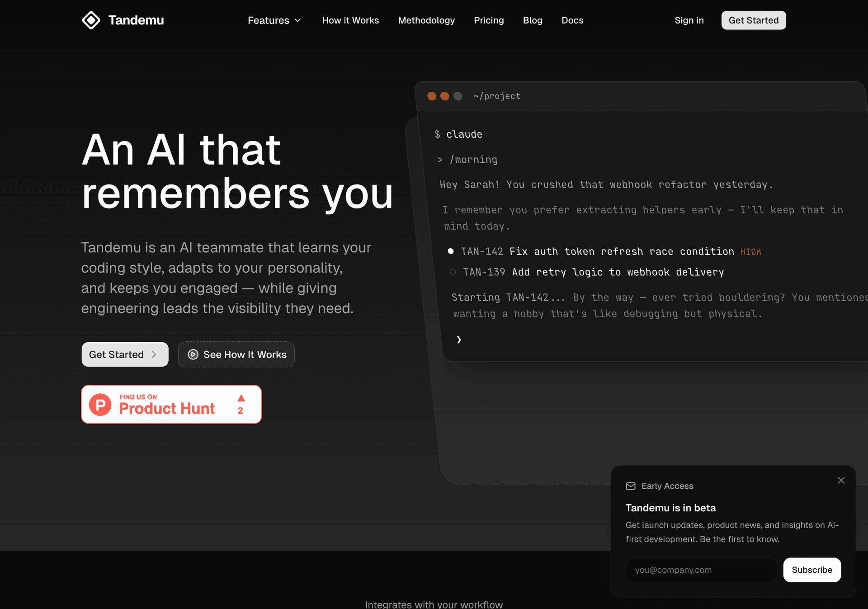Click the play icon in See How It Works
Viewport: 868px width, 609px height.
193,354
